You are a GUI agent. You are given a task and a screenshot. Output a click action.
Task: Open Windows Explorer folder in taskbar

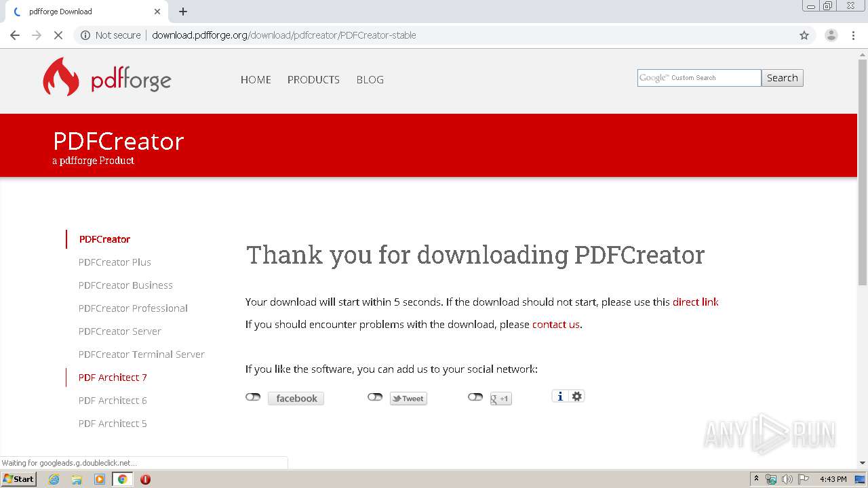pyautogui.click(x=77, y=479)
